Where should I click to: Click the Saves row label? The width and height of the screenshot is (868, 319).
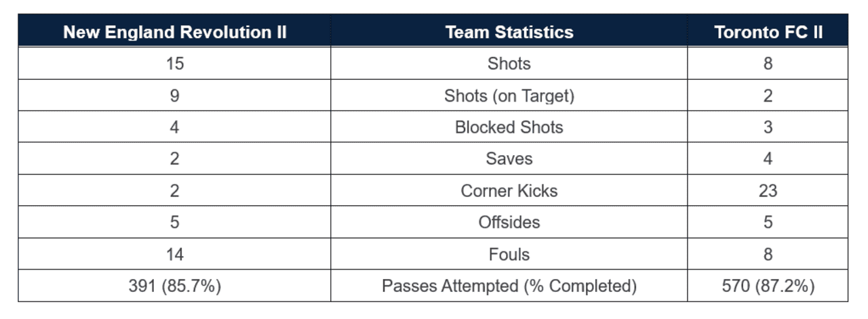pos(509,159)
